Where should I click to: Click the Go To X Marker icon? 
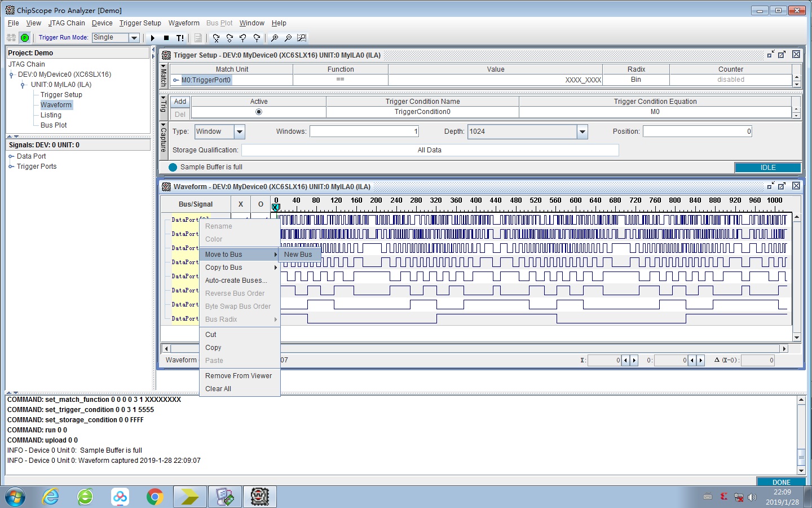[x=217, y=38]
